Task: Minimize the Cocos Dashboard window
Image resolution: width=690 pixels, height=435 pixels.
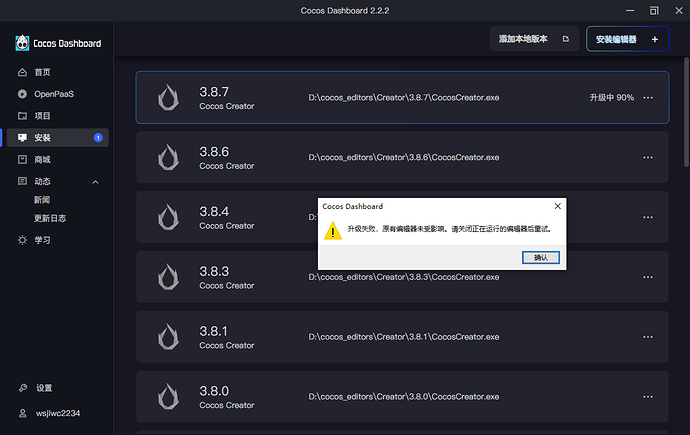Action: click(x=630, y=11)
